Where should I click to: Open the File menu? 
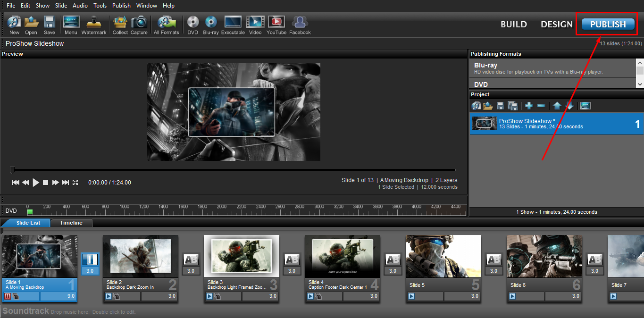pyautogui.click(x=11, y=6)
